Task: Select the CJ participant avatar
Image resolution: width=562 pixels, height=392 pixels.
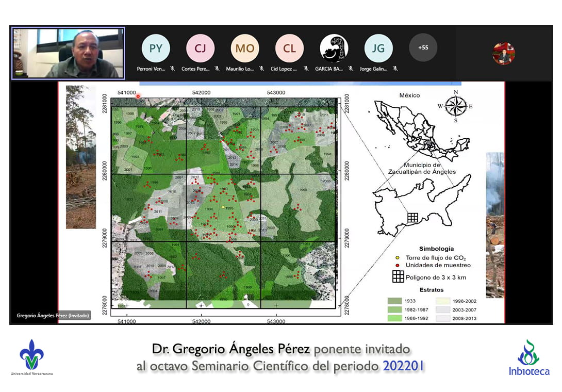Action: (x=200, y=48)
